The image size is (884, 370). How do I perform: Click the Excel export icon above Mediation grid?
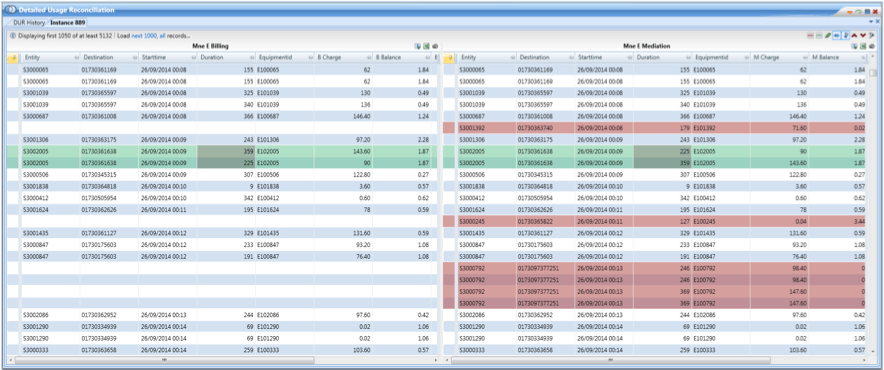pos(863,46)
